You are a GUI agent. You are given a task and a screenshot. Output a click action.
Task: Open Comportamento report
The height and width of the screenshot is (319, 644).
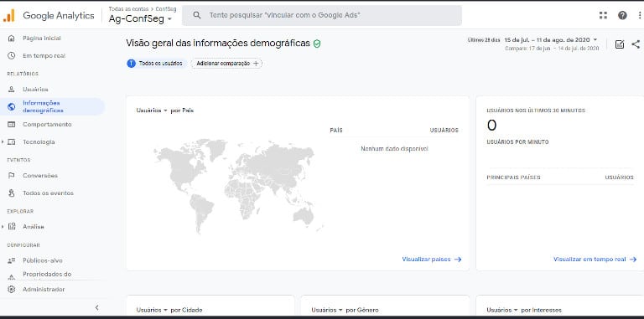(47, 124)
